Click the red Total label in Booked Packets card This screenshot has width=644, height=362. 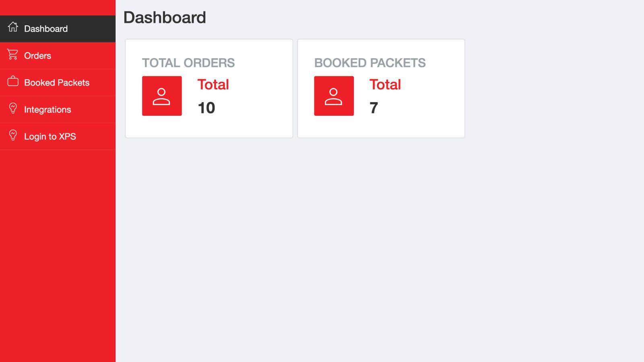click(x=385, y=84)
